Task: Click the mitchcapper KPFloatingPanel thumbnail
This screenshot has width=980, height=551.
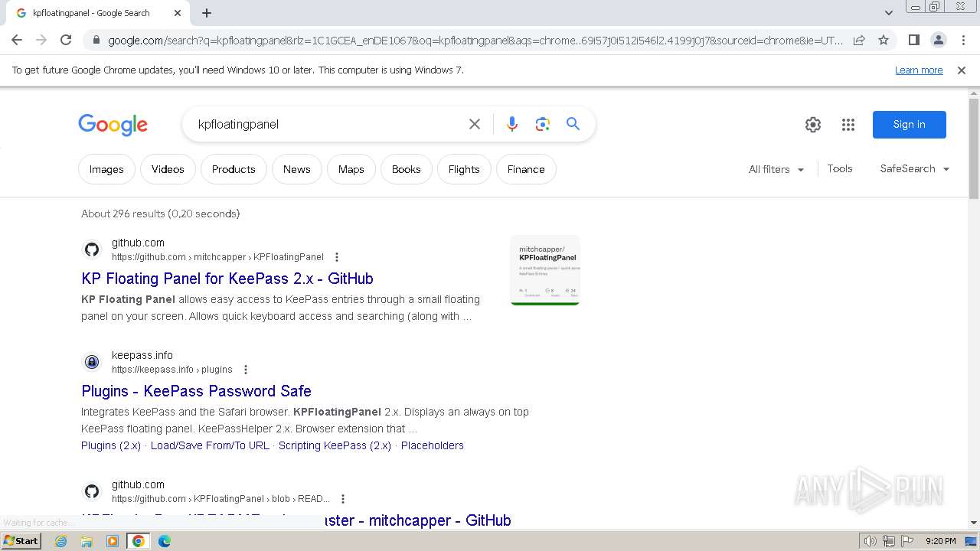Action: pos(545,270)
